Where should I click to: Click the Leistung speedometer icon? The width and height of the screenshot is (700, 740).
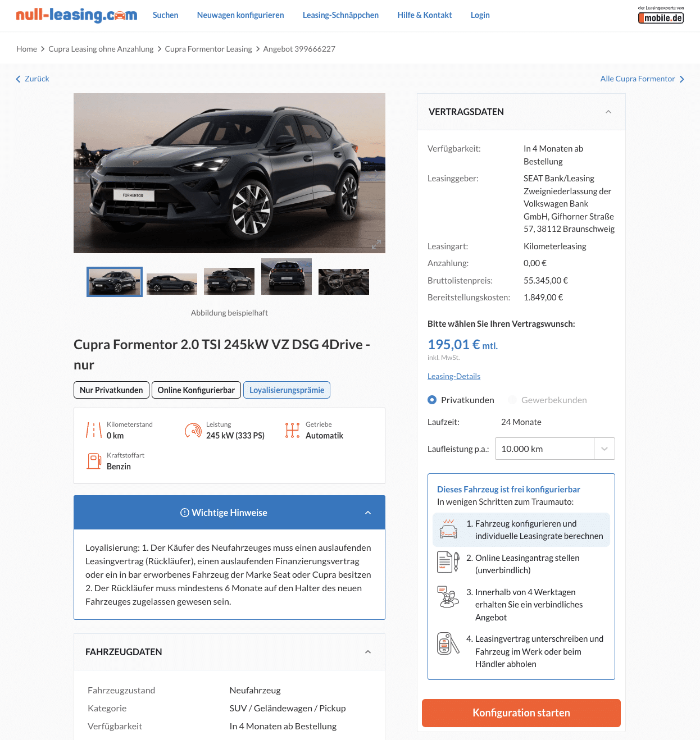193,430
